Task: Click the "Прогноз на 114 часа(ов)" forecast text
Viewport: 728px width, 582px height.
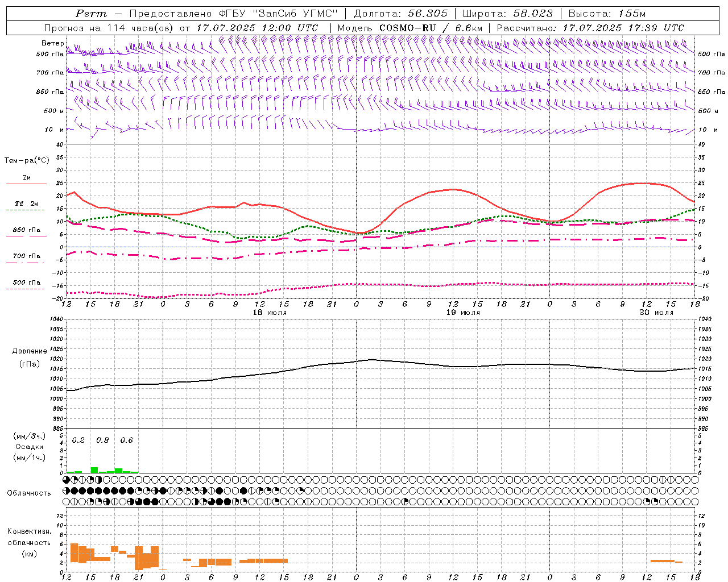Action: click(x=110, y=28)
